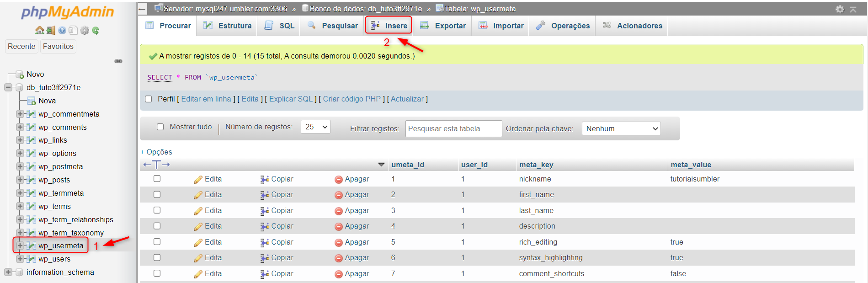Image resolution: width=868 pixels, height=283 pixels.
Task: Click the logout door icon in the sidebar
Action: point(51,31)
